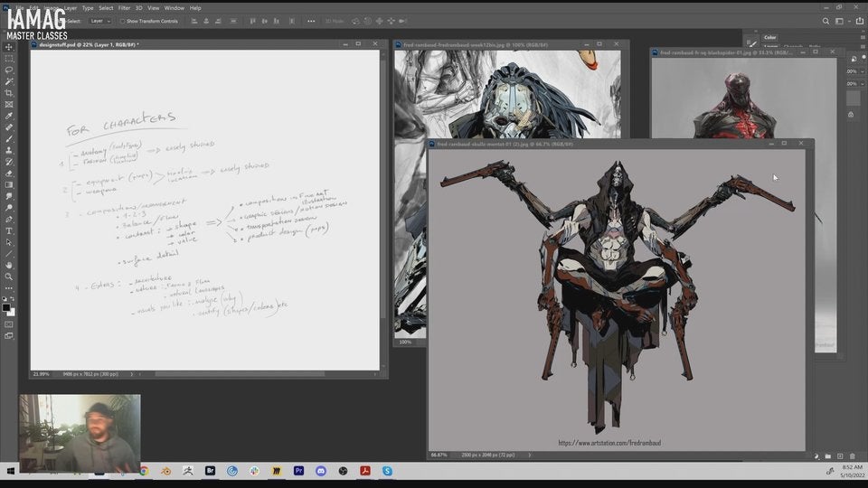The height and width of the screenshot is (488, 868).
Task: Activate fred-rambaud week12bis window title
Action: pos(476,45)
